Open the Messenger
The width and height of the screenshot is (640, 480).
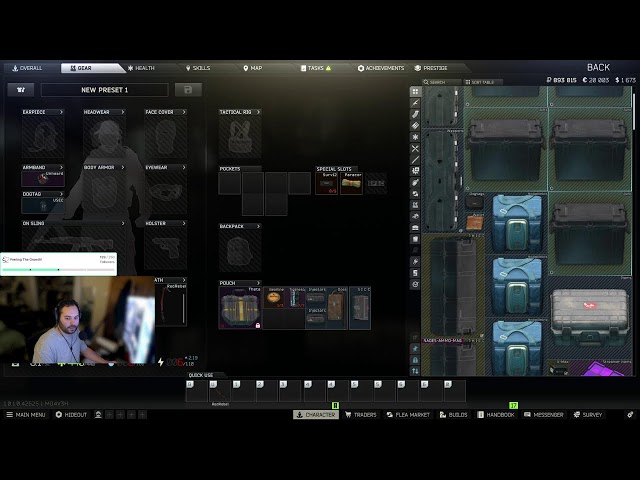pos(543,415)
